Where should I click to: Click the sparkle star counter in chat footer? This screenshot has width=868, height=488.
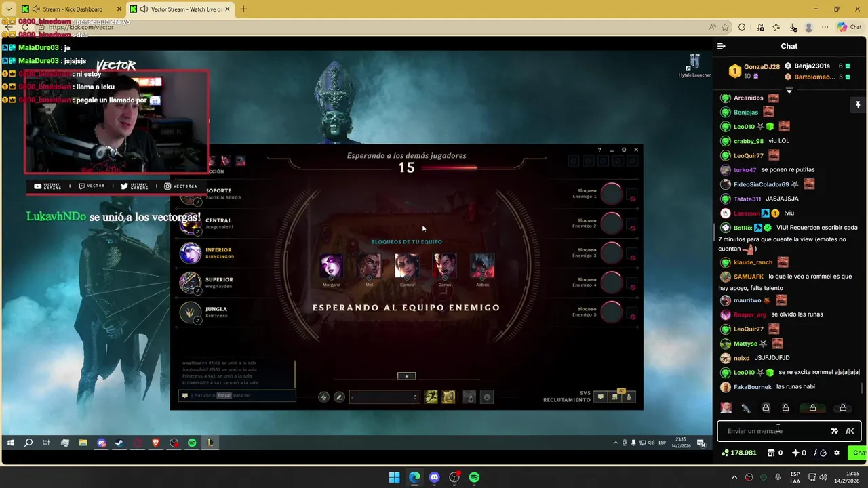tap(799, 453)
